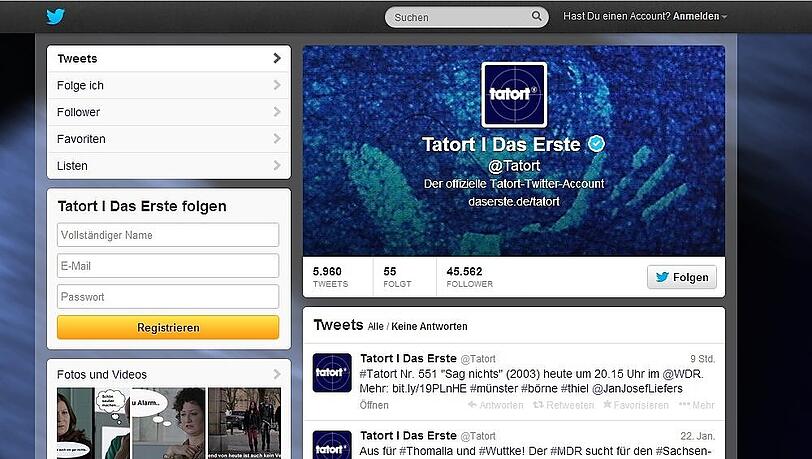Image resolution: width=812 pixels, height=459 pixels.
Task: Click chevron next to Favoriten
Action: click(277, 138)
